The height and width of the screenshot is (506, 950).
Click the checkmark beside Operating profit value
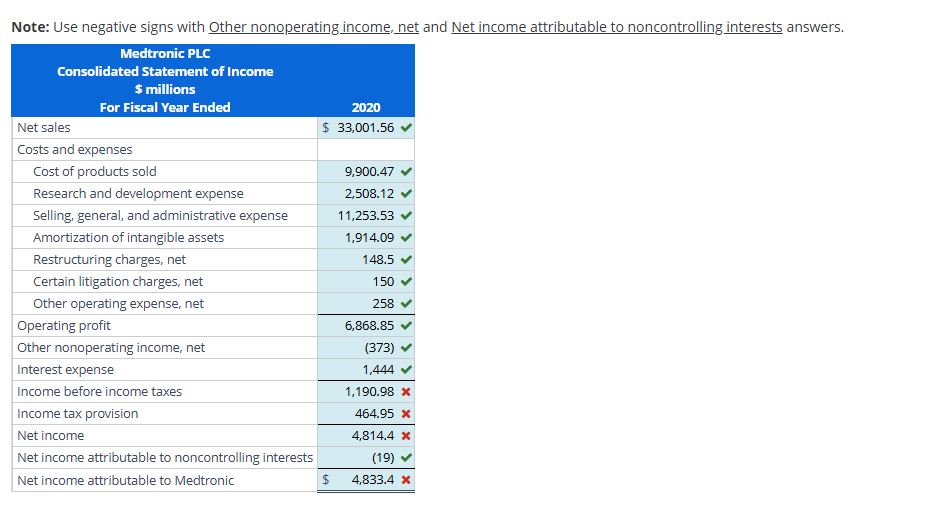point(407,325)
